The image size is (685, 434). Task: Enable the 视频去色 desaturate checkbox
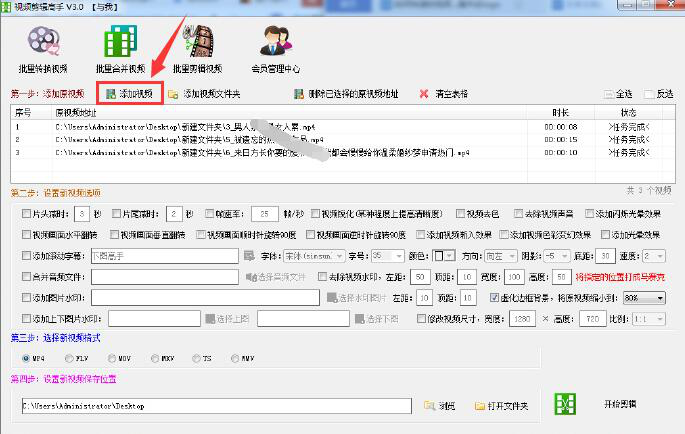coord(460,214)
